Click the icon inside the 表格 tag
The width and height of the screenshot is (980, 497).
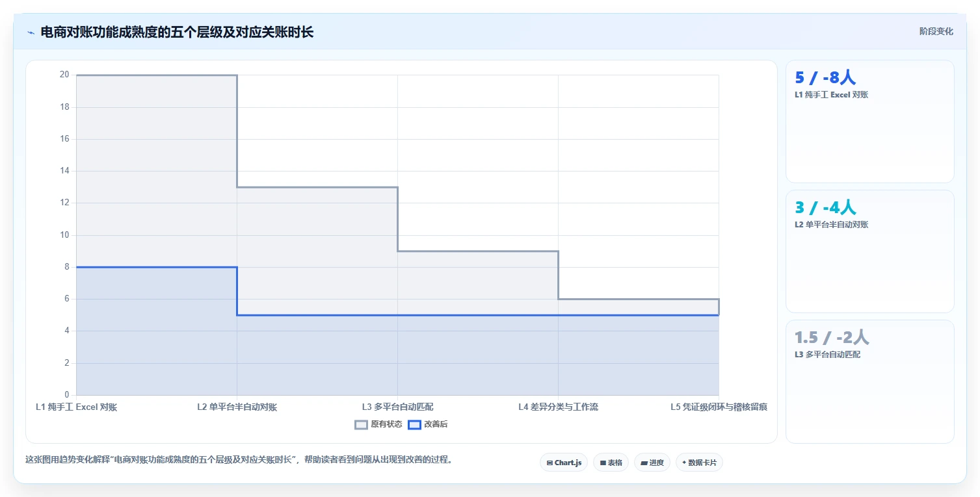tap(603, 463)
